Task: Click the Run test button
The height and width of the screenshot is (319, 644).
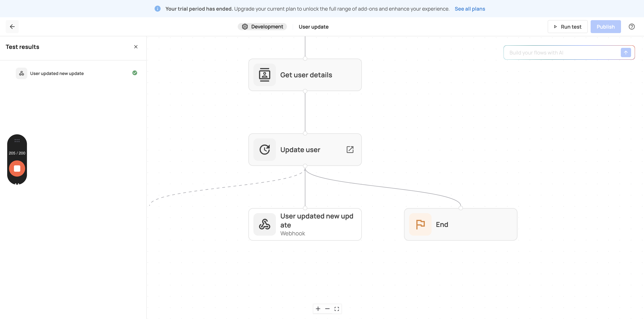Action: [567, 26]
